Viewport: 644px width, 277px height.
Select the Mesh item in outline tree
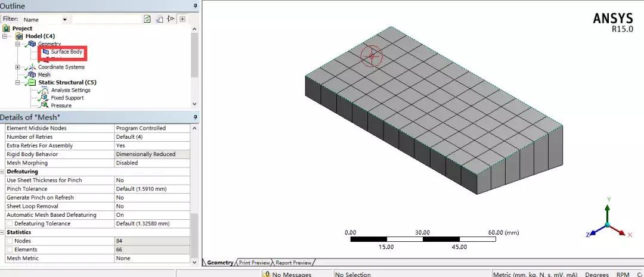coord(44,74)
